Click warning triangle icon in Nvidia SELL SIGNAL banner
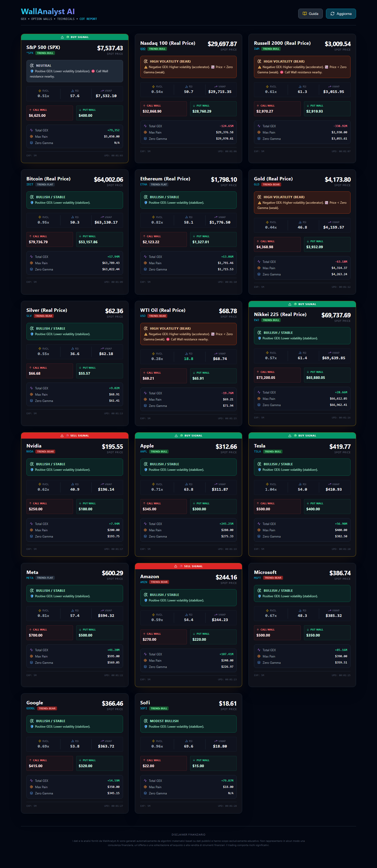The image size is (377, 868). point(62,435)
